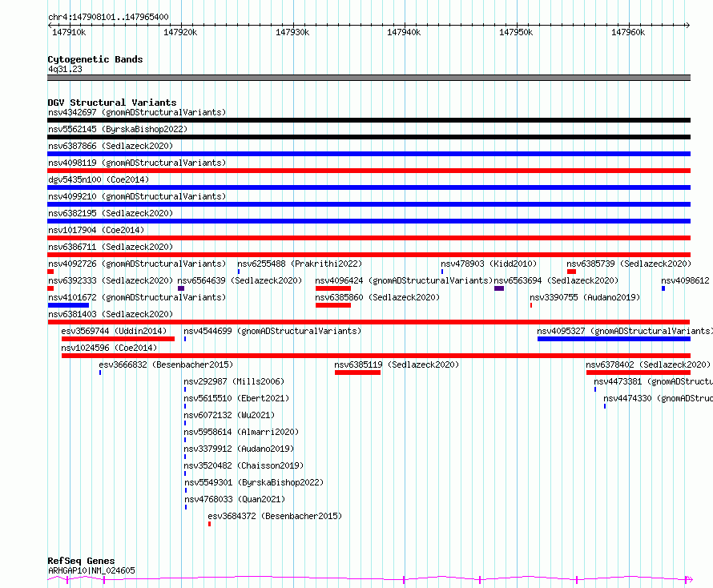Viewport: 713px width, 588px height.
Task: Click the black bar under nsv4342697
Action: coord(369,120)
